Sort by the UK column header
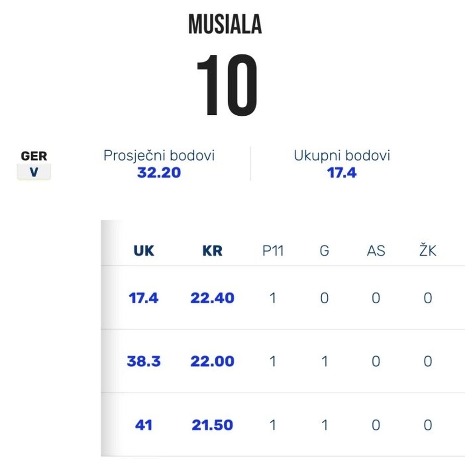Image resolution: width=465 pixels, height=476 pixels. (144, 251)
